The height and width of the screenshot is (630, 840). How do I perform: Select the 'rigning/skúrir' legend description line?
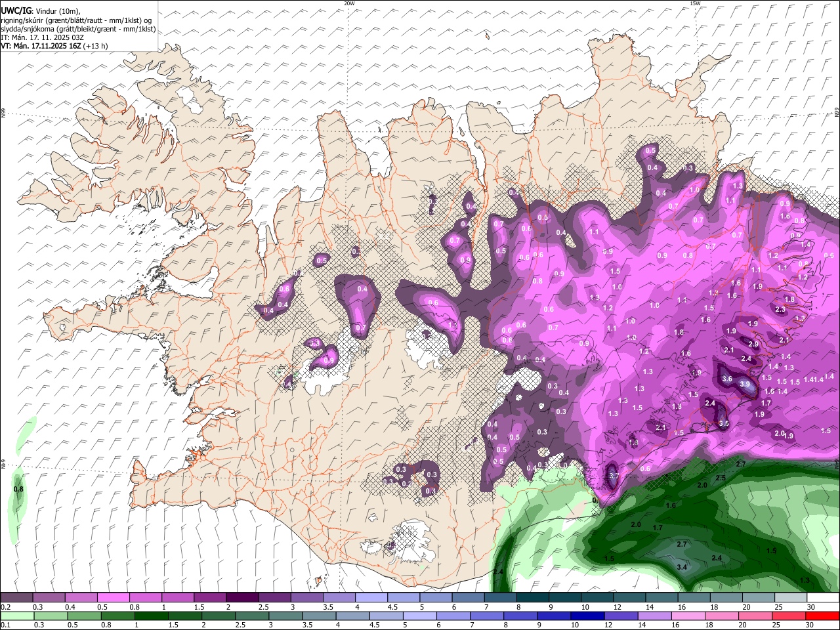76,20
